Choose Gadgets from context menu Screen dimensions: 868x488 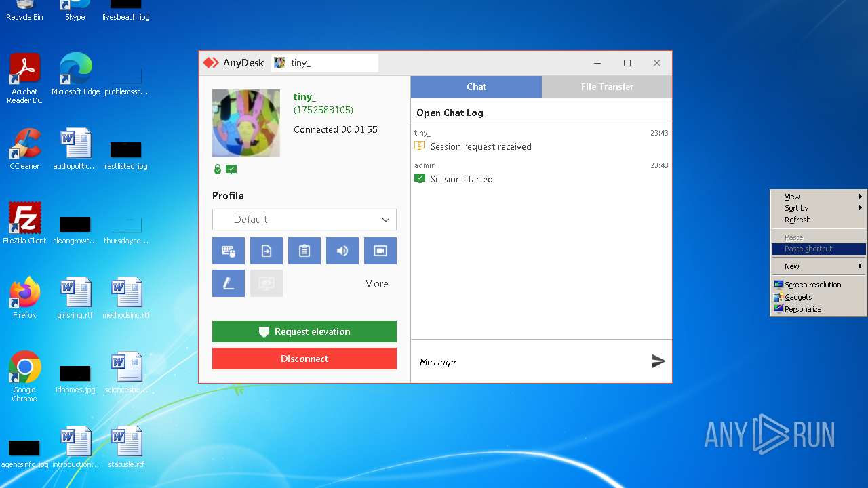[x=818, y=297]
